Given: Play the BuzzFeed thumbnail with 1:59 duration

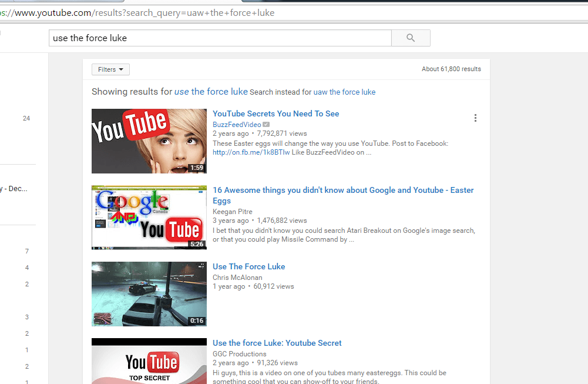Looking at the screenshot, I should click(x=149, y=141).
